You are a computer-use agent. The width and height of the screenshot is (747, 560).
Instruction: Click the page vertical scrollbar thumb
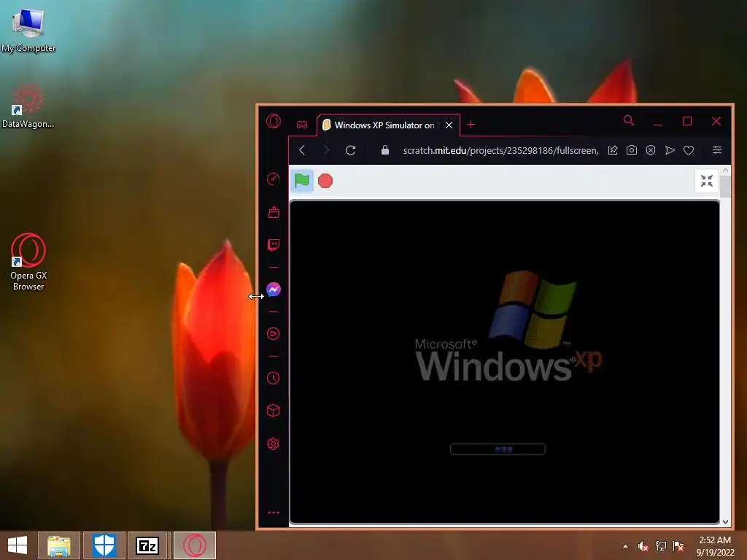pyautogui.click(x=726, y=187)
